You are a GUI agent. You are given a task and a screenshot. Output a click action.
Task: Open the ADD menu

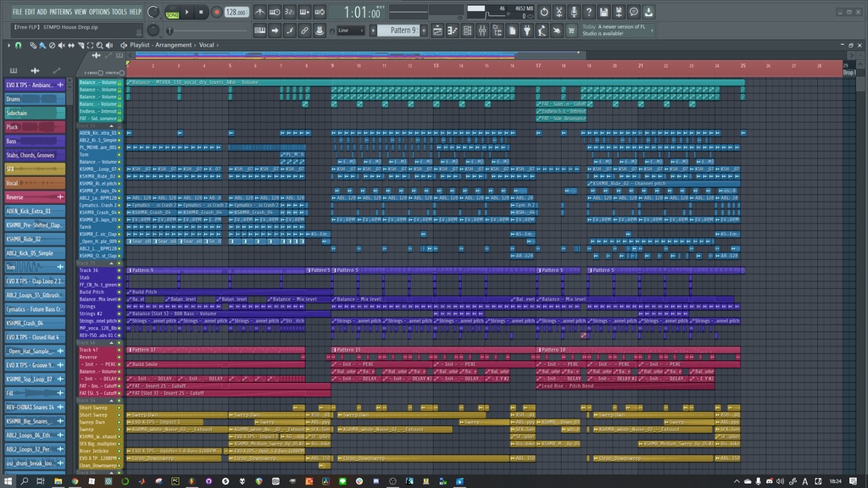pos(42,12)
